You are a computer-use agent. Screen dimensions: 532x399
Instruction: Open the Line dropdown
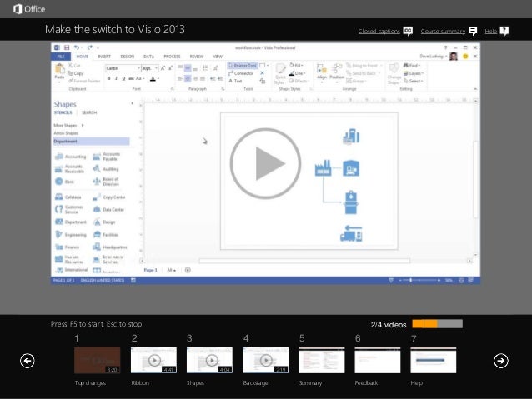point(297,73)
